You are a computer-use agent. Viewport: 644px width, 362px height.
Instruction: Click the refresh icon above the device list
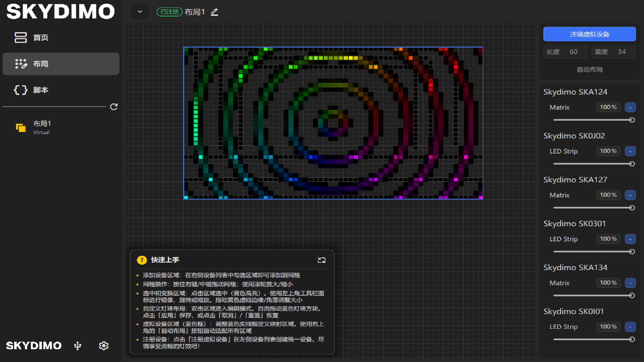point(114,107)
